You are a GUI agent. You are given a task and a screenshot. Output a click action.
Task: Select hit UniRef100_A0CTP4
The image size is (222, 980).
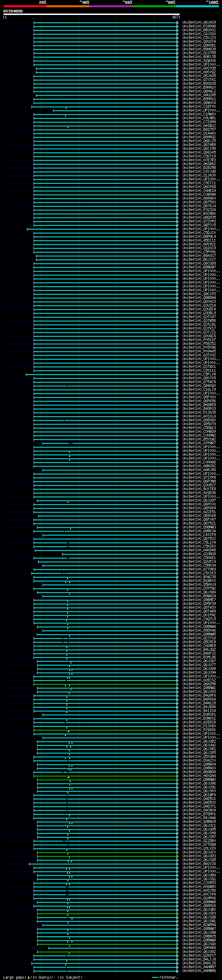pyautogui.click(x=199, y=894)
